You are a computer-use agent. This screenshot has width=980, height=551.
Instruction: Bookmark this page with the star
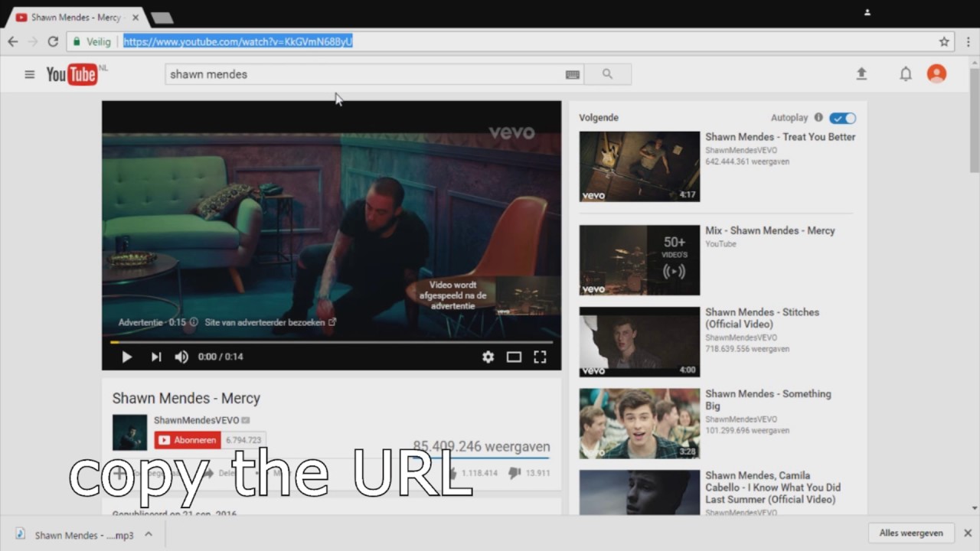pos(944,41)
